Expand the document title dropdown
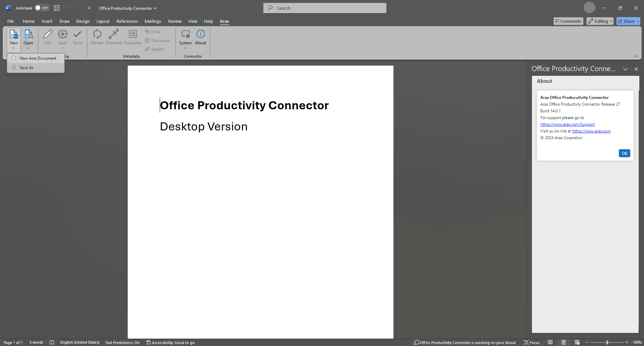The width and height of the screenshot is (644, 346). pos(155,8)
